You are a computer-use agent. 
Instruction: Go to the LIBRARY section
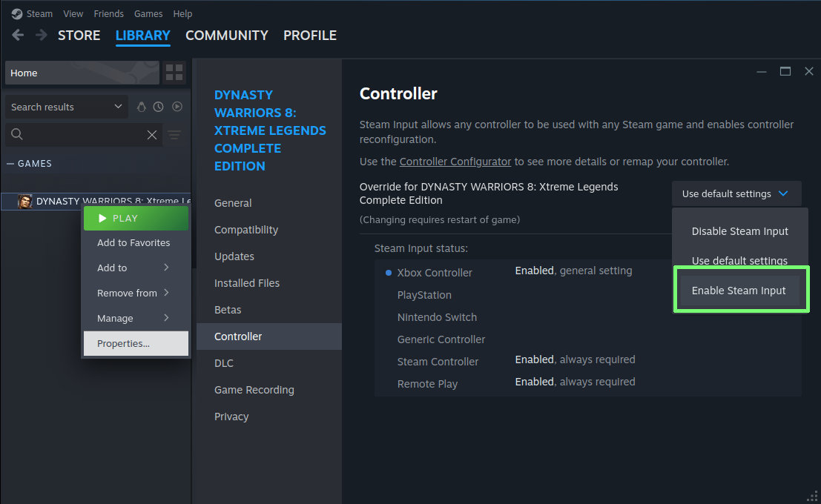143,35
